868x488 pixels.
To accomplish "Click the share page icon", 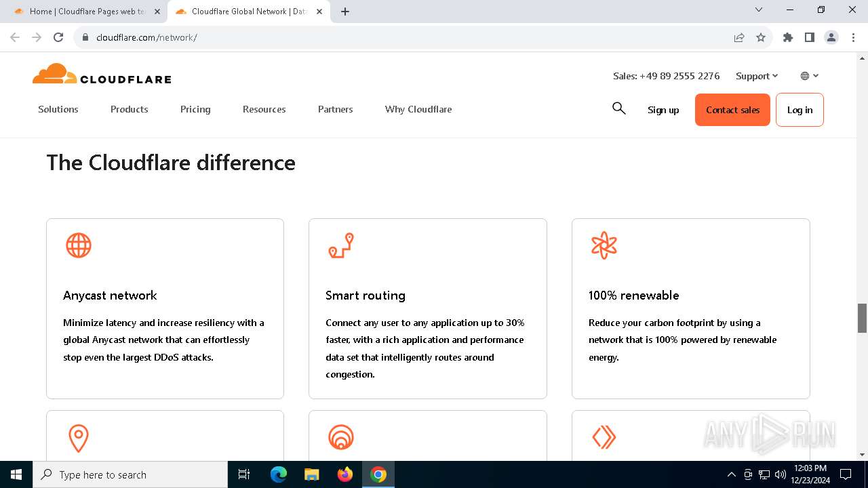I will 739,37.
